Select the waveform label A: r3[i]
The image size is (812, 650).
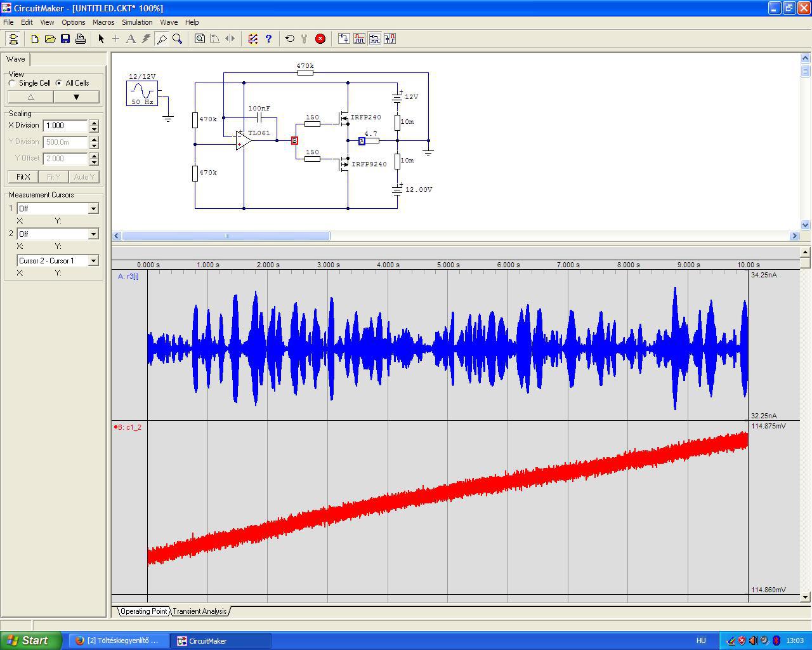coord(128,276)
